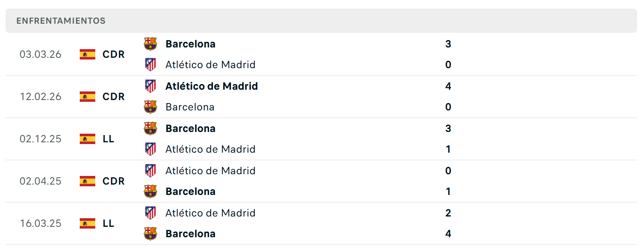Screen dimensions: 644x251
Task: Click Spain flag next to 02.12.25 LL
Action: click(88, 139)
